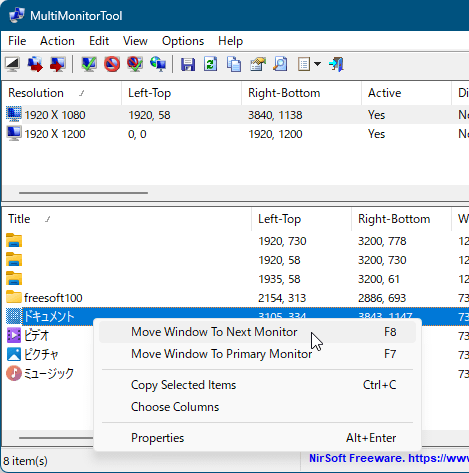Open the Edit menu

click(99, 41)
